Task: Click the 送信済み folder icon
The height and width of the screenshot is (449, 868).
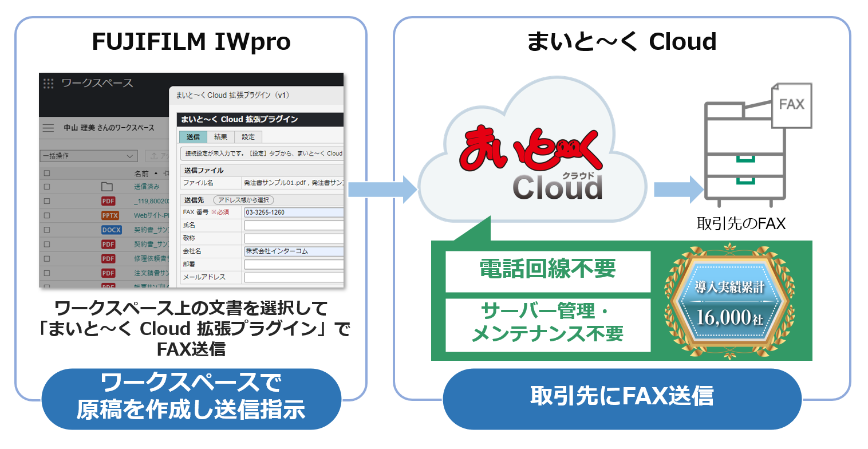Action: (107, 187)
